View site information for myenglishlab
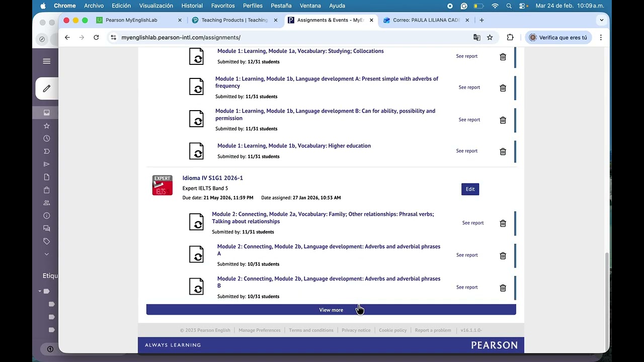This screenshot has height=362, width=644. (114, 37)
